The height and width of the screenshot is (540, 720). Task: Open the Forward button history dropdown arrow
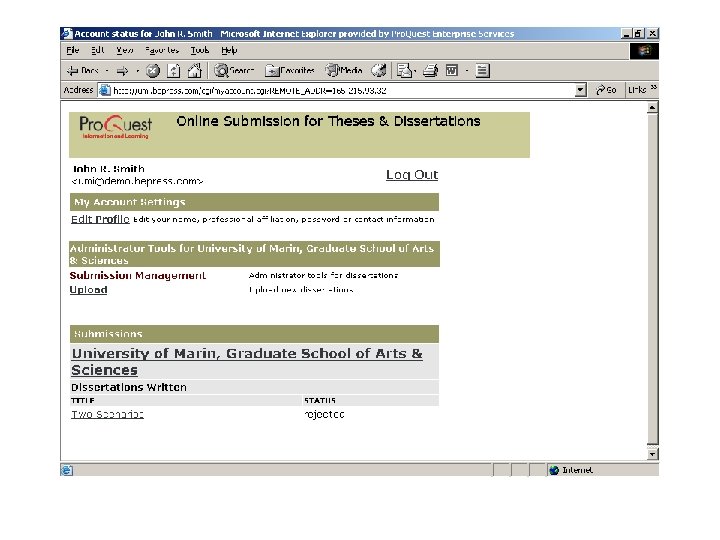pos(137,71)
